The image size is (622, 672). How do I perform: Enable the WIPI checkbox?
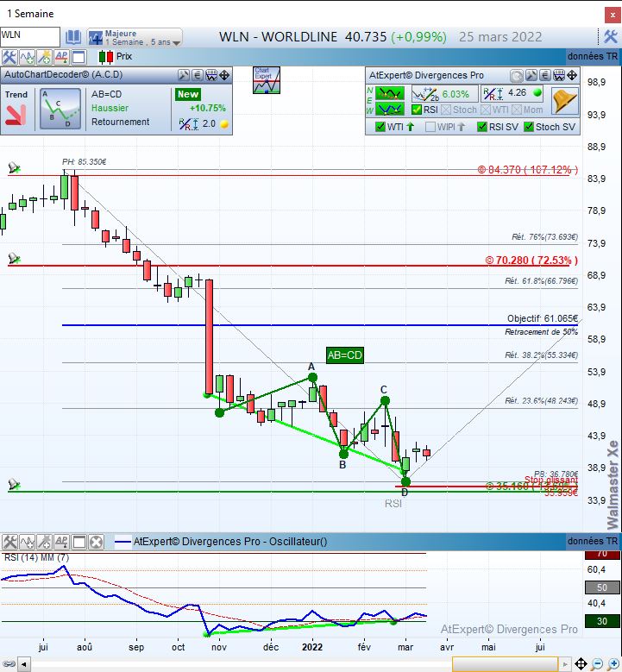point(430,127)
